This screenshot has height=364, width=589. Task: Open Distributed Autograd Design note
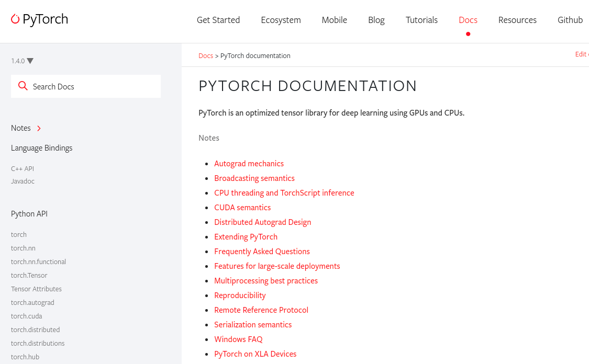click(263, 222)
